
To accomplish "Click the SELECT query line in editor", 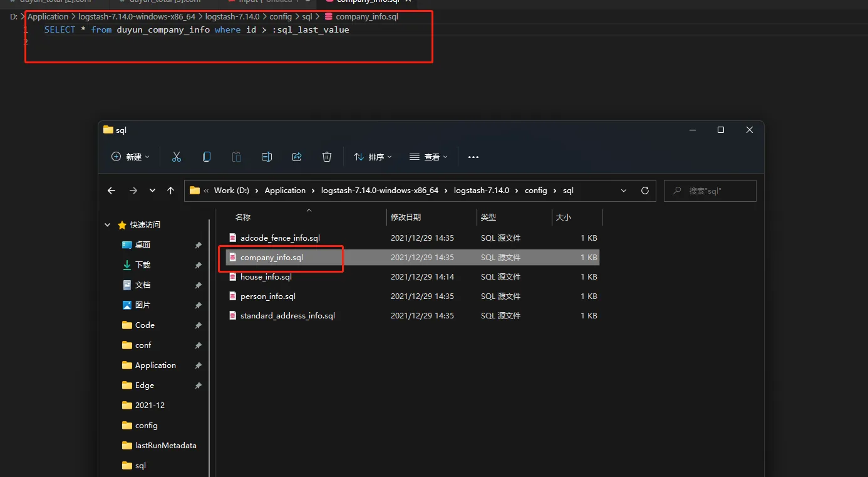I will 197,30.
